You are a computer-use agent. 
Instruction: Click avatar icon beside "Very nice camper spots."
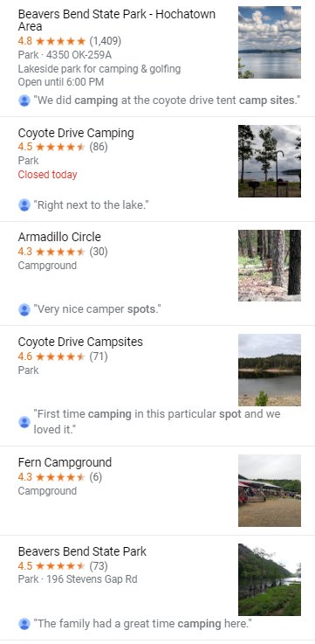point(24,309)
